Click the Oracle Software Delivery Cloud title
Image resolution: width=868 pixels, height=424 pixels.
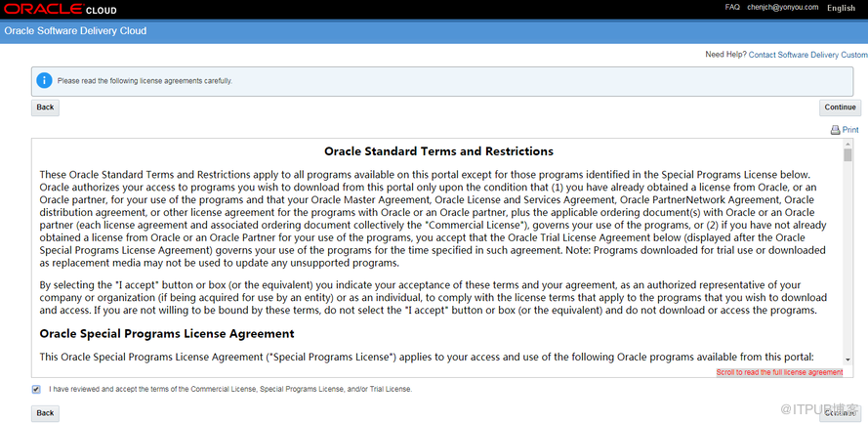tap(75, 31)
